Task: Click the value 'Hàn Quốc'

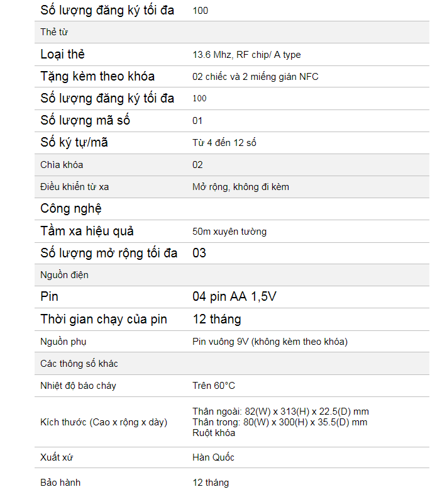Action: coord(213,457)
